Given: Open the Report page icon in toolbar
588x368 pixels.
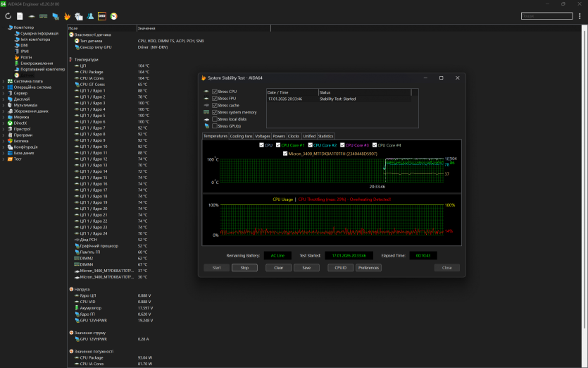Looking at the screenshot, I should point(20,16).
